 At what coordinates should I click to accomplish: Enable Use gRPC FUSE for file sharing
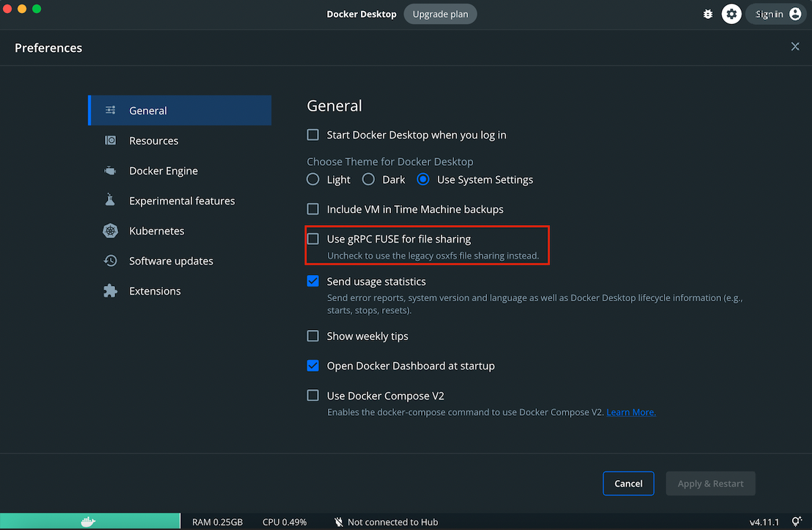coord(312,238)
